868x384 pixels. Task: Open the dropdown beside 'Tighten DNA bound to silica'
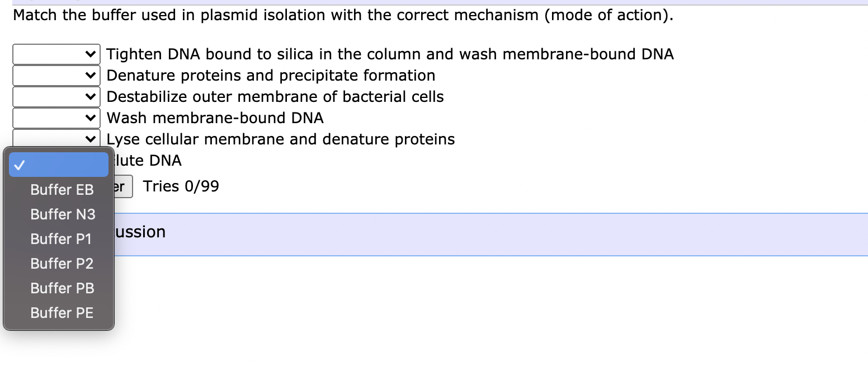(x=56, y=54)
